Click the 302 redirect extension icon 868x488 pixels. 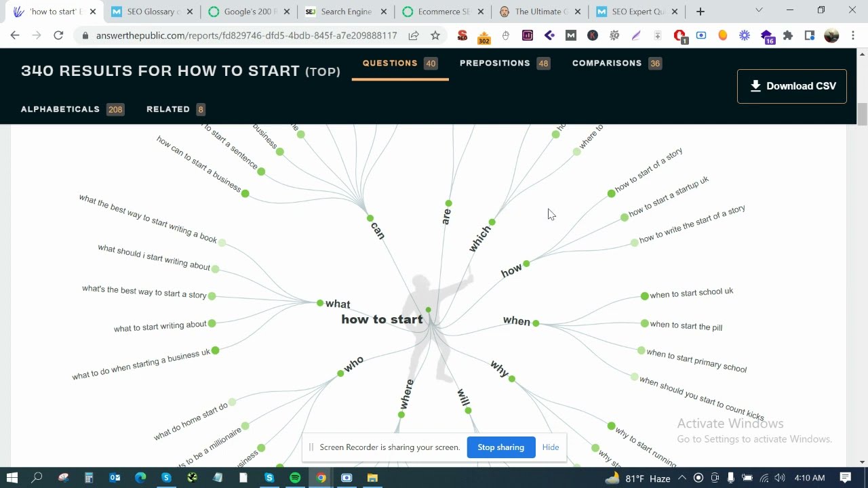(484, 37)
